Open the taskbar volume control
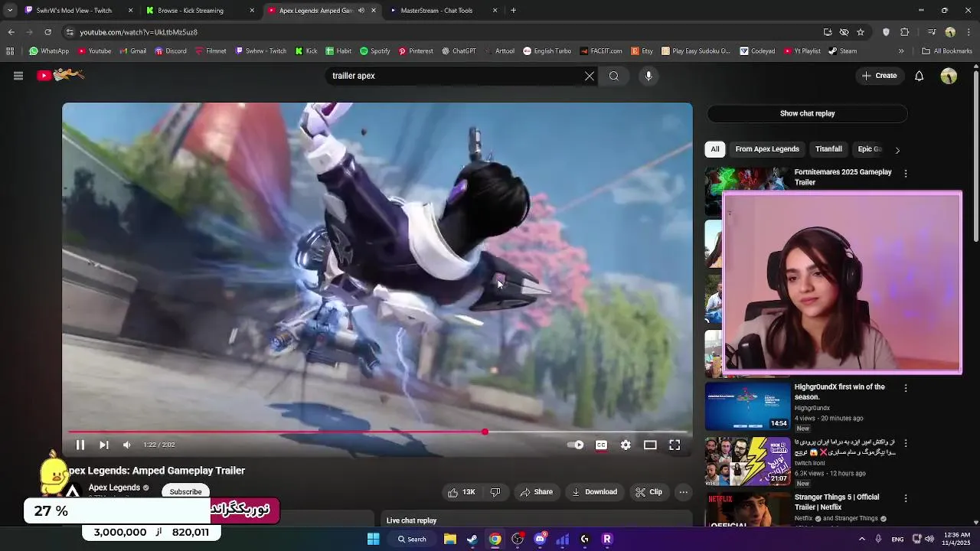The height and width of the screenshot is (551, 980). 929,539
